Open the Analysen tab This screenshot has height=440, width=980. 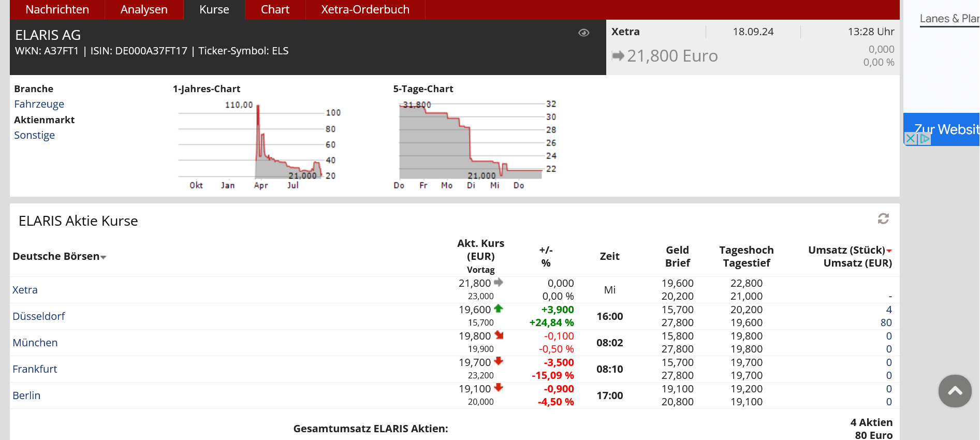[x=144, y=10]
